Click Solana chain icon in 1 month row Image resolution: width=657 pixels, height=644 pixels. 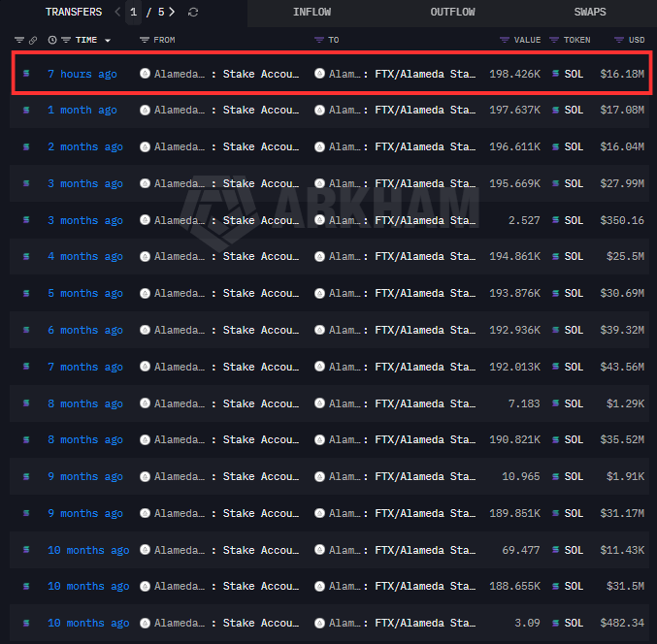click(26, 111)
